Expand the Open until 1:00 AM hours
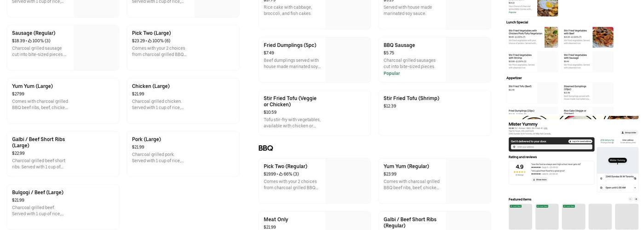644x230 pixels. [x=635, y=188]
